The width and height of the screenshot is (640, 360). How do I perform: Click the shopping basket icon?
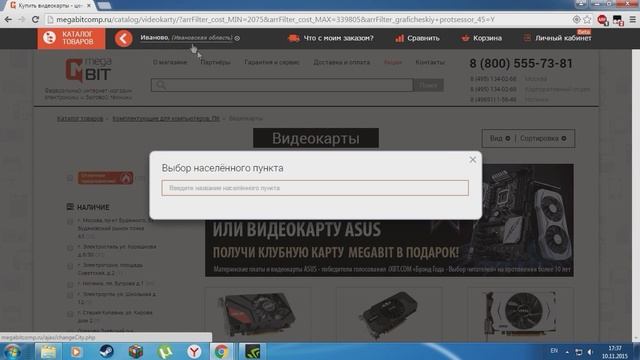click(x=465, y=38)
